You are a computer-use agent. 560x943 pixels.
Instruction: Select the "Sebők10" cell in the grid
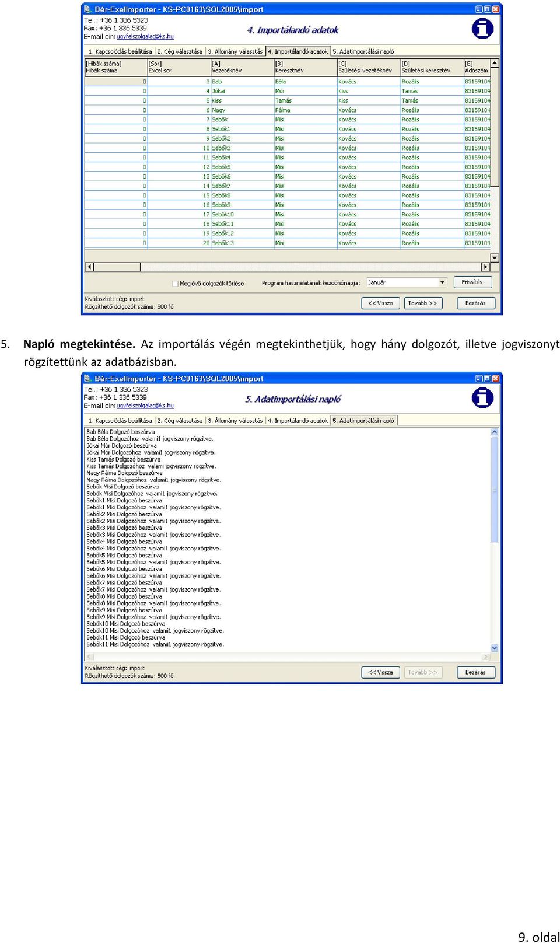pyautogui.click(x=242, y=215)
